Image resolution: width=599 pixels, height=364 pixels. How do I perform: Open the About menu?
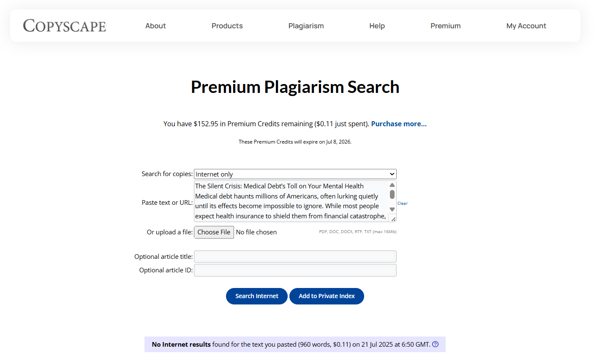tap(155, 26)
